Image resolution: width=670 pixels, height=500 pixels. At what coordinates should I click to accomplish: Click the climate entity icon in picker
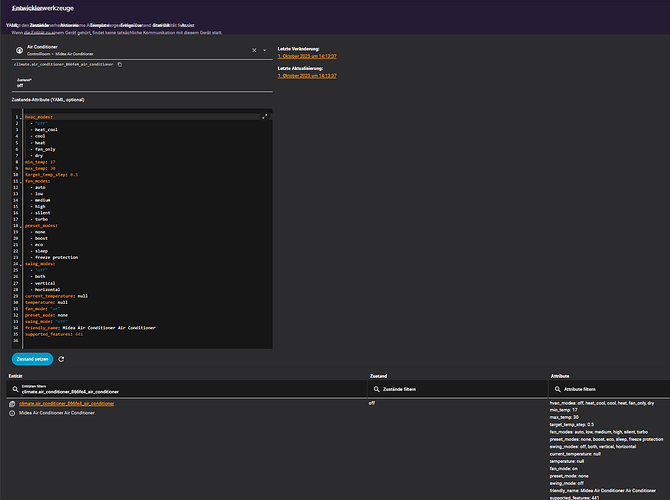coord(19,50)
